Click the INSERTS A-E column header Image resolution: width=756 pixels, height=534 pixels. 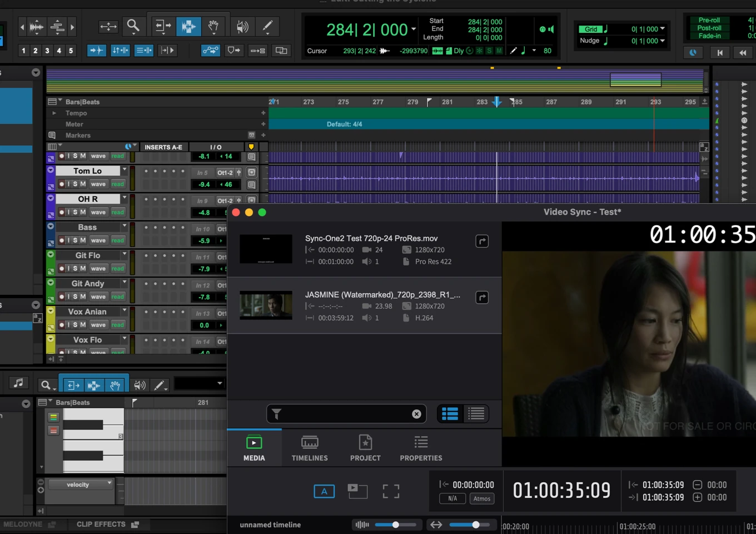pos(163,147)
